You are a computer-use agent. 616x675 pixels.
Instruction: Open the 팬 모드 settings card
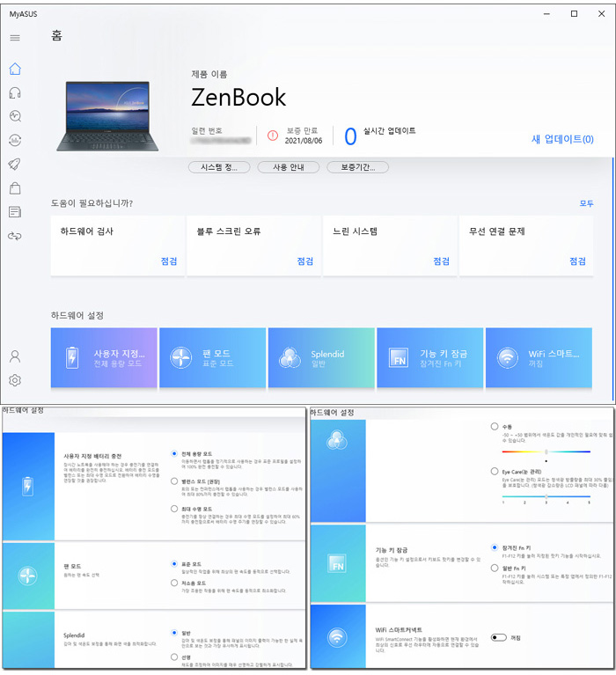click(x=213, y=357)
